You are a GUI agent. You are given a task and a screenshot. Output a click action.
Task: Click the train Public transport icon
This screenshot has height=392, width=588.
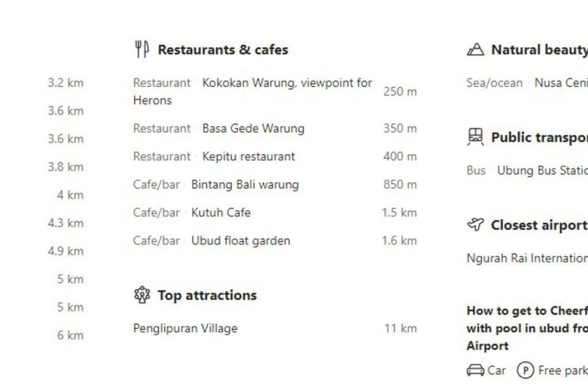(x=475, y=137)
